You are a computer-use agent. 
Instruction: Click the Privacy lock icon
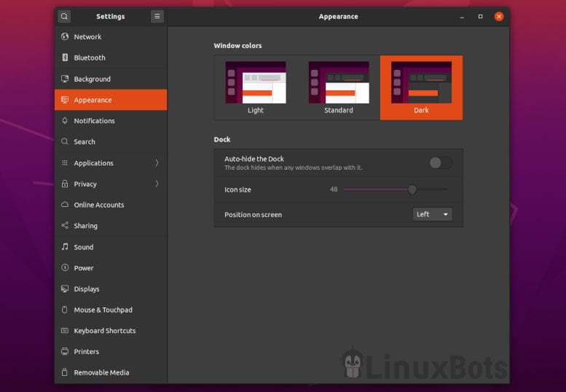click(65, 184)
